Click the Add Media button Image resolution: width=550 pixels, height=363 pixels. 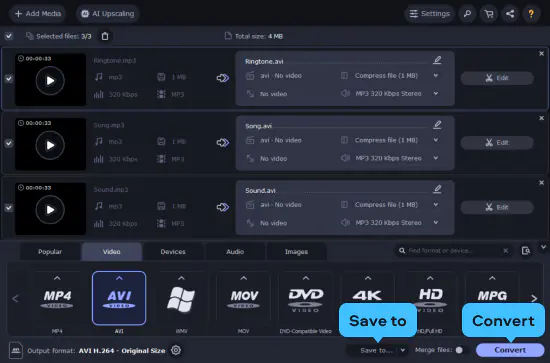tap(38, 14)
